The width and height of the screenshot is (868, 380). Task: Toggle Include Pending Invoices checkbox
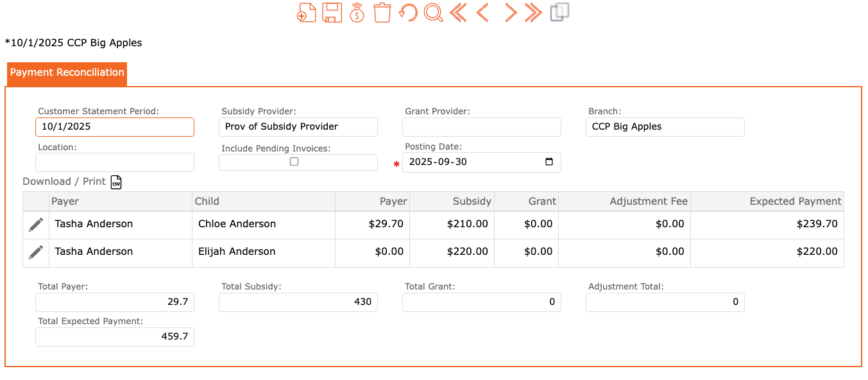tap(294, 162)
